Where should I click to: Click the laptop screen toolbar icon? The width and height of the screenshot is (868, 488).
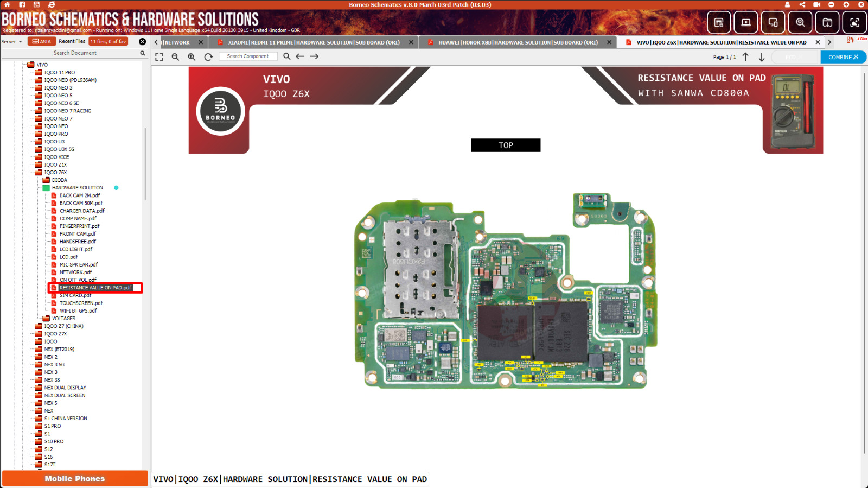[x=746, y=22]
